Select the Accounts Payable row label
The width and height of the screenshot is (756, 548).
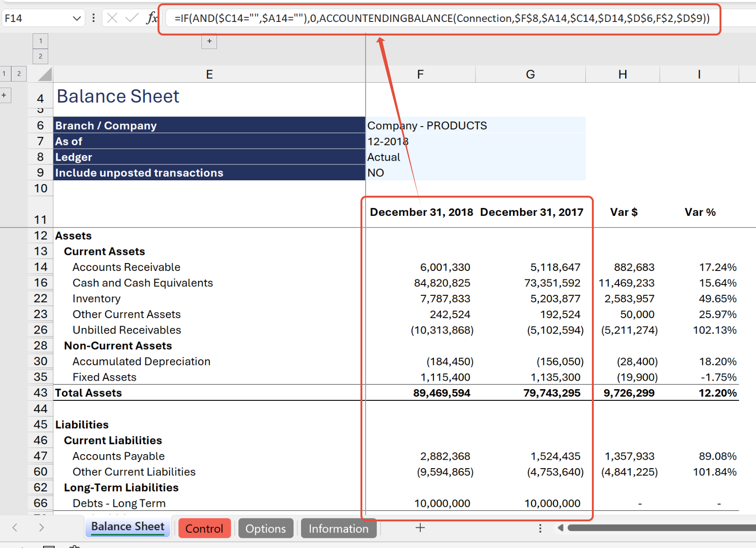pos(118,456)
